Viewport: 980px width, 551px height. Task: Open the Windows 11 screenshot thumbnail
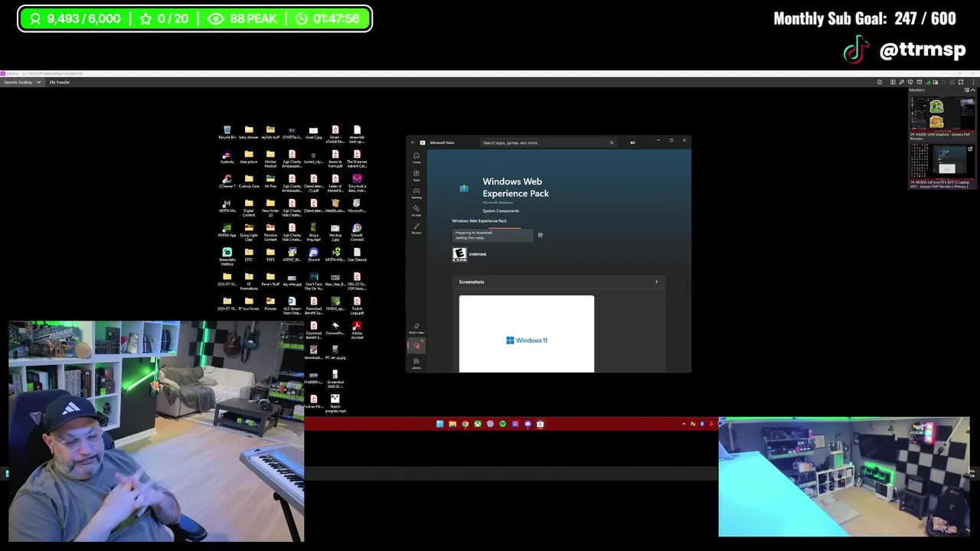527,334
